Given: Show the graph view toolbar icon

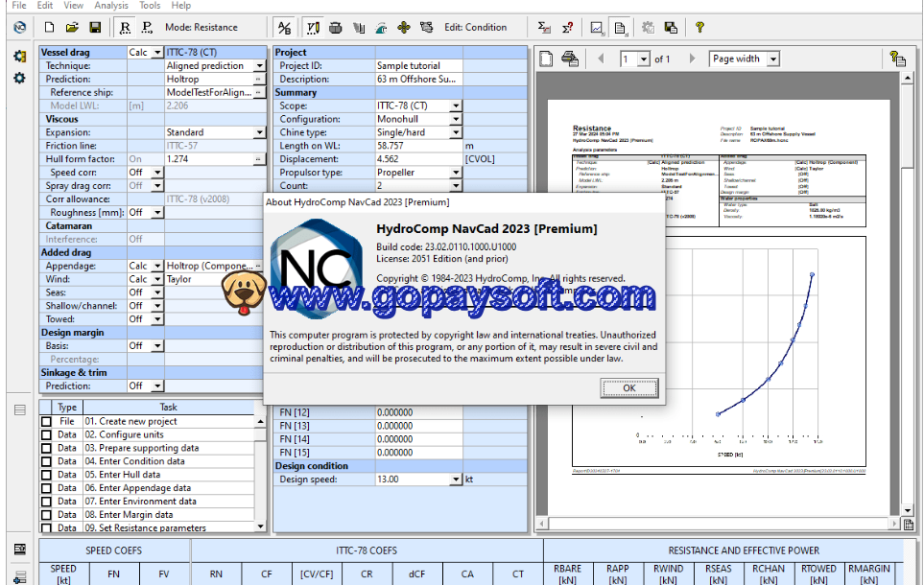Looking at the screenshot, I should [597, 27].
